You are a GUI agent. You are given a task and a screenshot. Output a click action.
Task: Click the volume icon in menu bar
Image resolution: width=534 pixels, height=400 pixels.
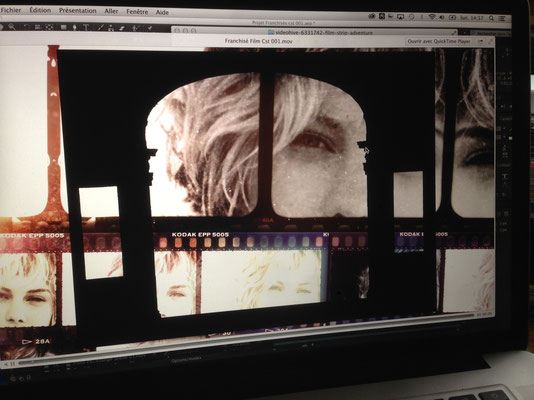(x=442, y=17)
